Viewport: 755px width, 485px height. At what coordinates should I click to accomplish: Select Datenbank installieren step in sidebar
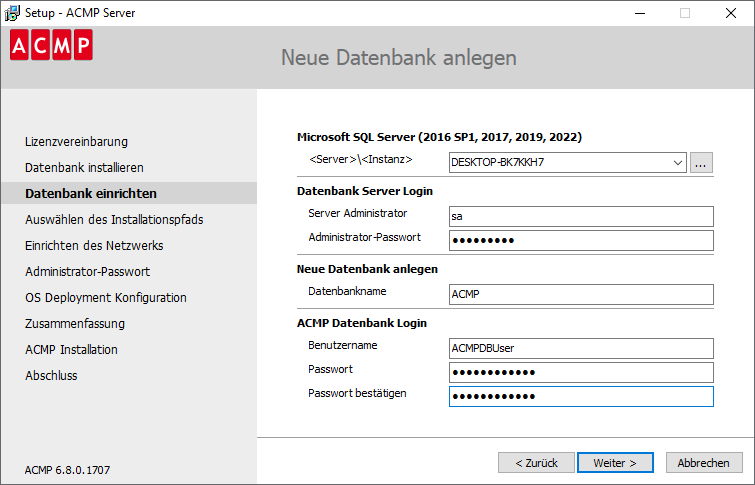(x=84, y=168)
